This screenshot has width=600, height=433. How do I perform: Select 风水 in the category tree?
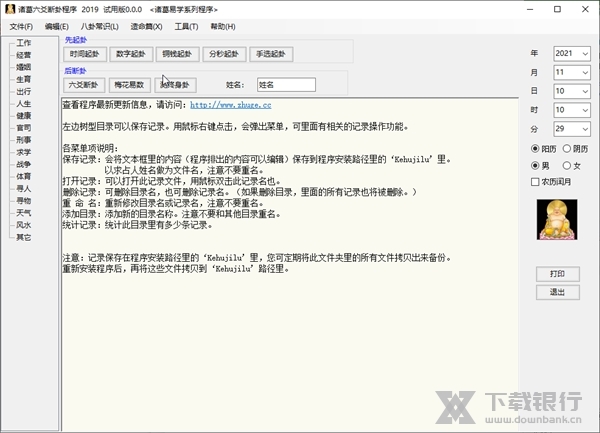tap(24, 225)
